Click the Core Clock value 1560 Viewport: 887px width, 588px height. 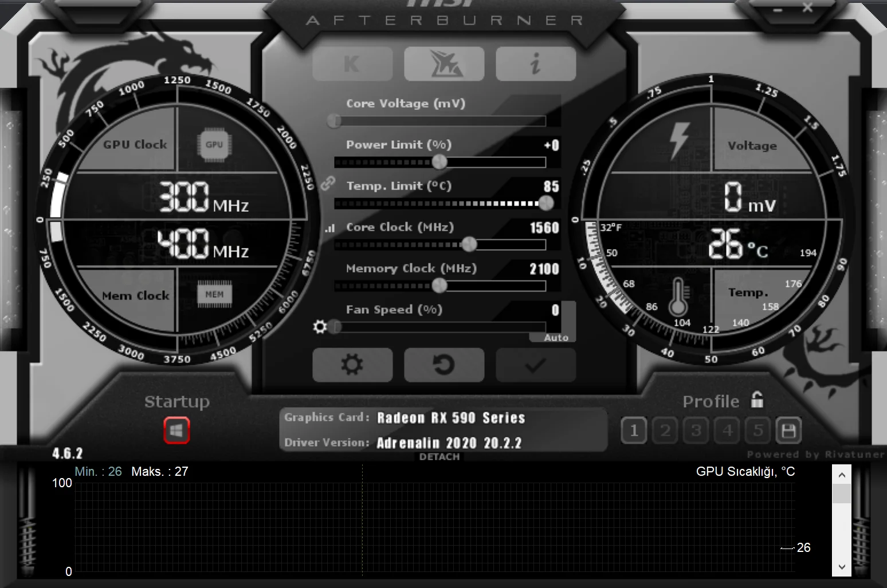544,228
